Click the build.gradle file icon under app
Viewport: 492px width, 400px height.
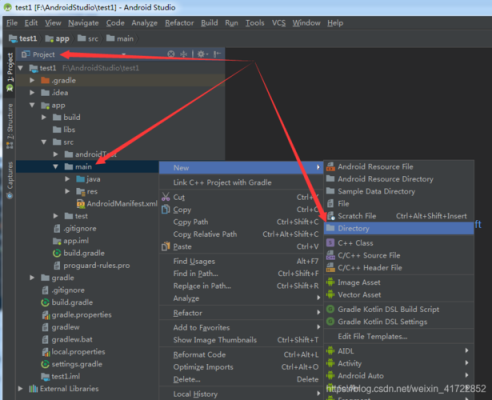point(57,253)
